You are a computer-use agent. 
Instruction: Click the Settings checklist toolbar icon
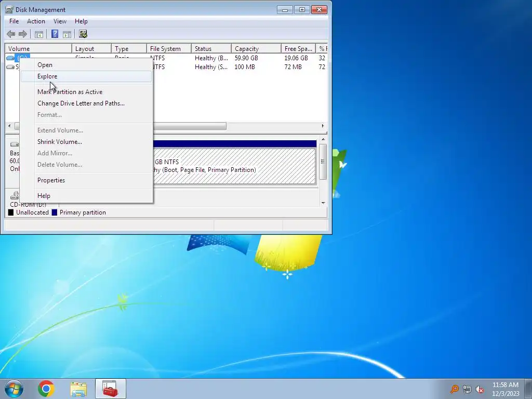point(83,34)
